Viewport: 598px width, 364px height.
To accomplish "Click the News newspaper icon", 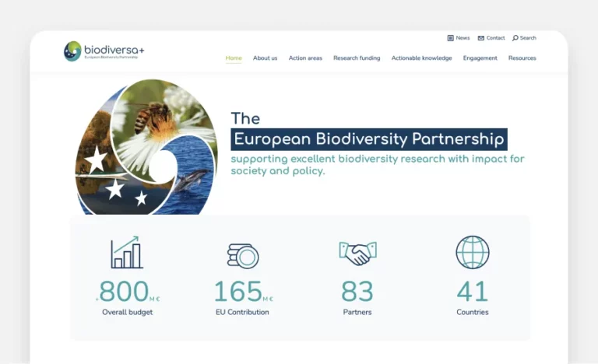I will coord(450,38).
